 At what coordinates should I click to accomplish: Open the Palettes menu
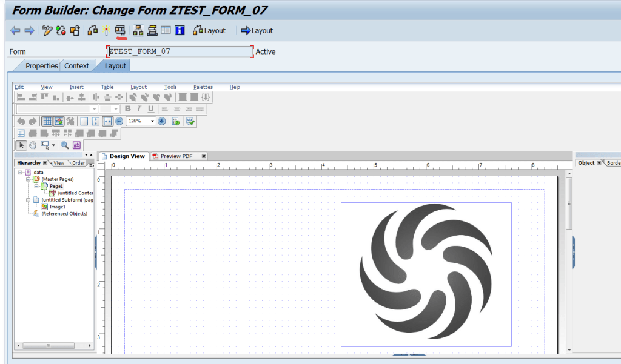203,87
